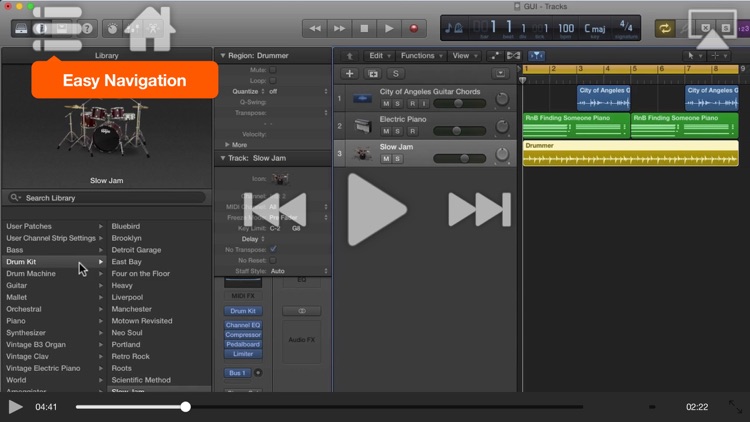Collapse the Track: Slow Jam disclosure triangle
The image size is (750, 422).
(x=222, y=158)
